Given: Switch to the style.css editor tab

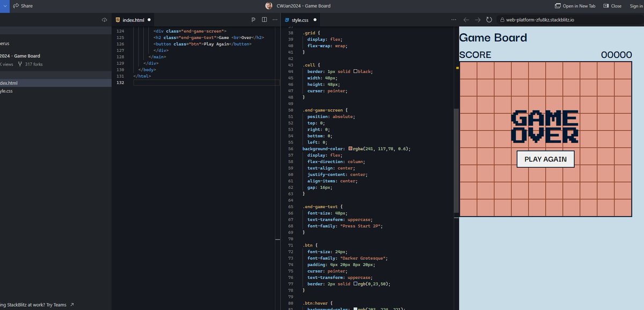Looking at the screenshot, I should tap(301, 20).
